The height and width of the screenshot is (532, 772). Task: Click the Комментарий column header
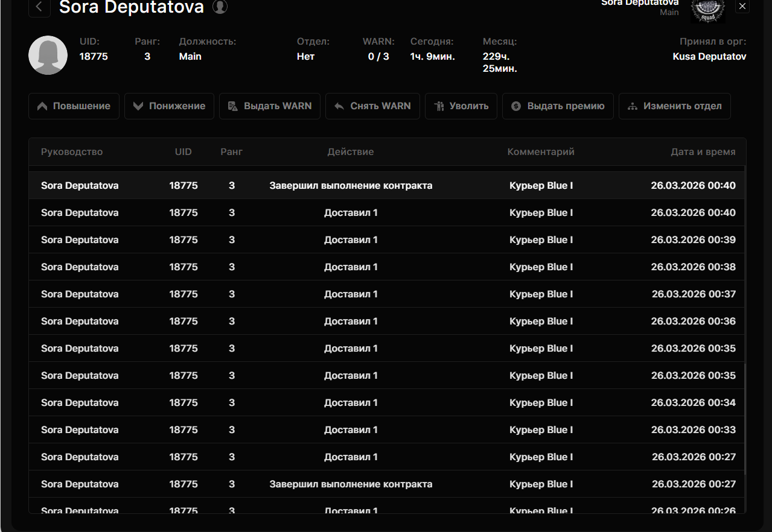pos(541,152)
